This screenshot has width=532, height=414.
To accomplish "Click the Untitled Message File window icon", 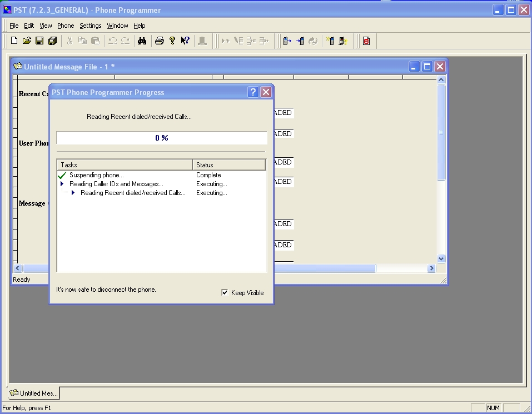I will click(x=18, y=66).
